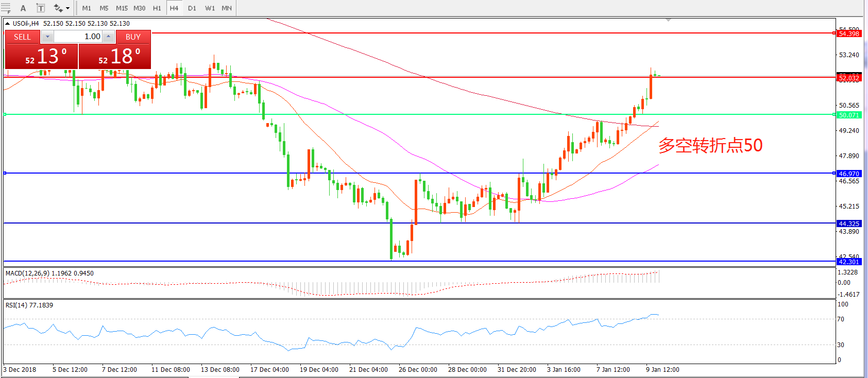Open the arrows tool dropdown arrow

coord(68,8)
